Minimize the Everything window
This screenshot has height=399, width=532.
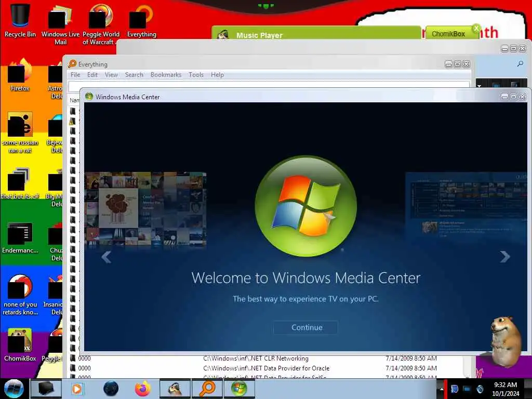click(x=448, y=64)
